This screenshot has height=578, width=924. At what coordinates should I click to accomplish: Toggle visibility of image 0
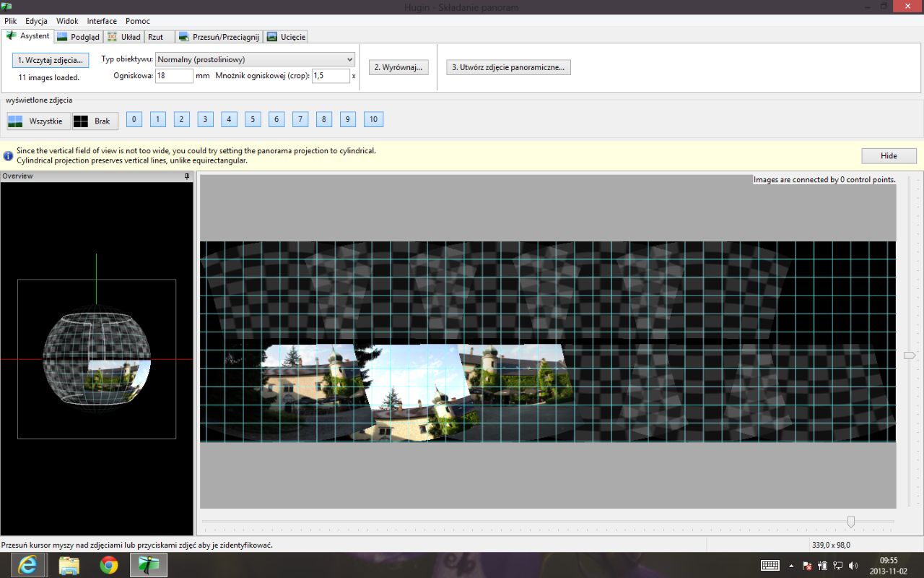[x=134, y=119]
